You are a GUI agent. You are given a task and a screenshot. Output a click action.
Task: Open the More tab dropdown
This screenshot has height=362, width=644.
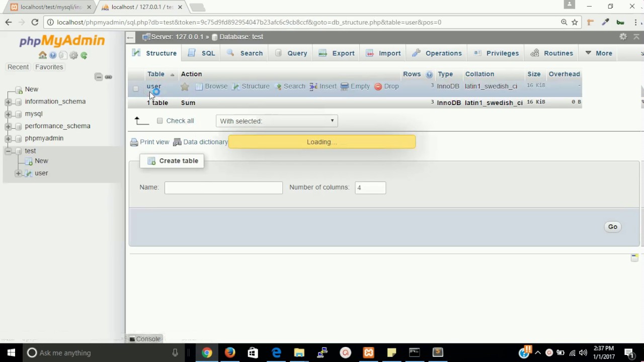click(x=599, y=53)
